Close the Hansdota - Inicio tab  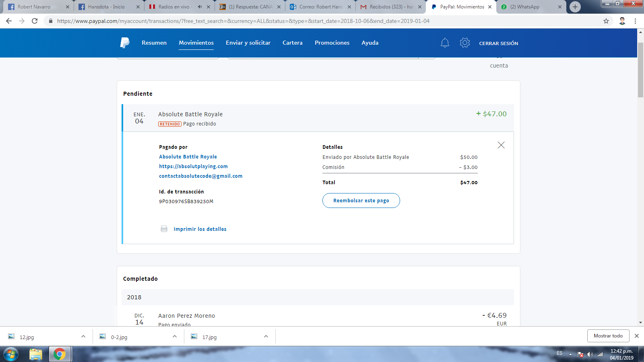tap(138, 7)
